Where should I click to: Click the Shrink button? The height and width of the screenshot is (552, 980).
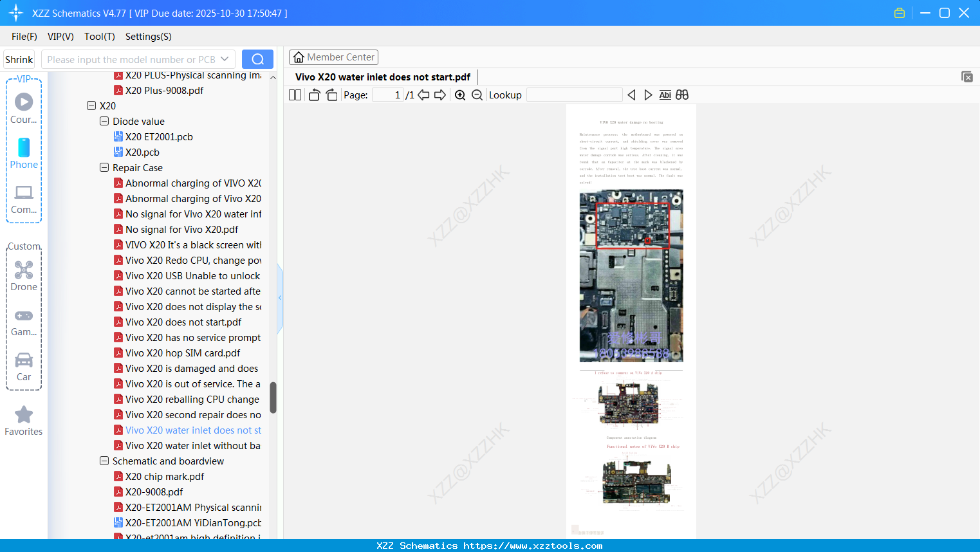click(19, 59)
